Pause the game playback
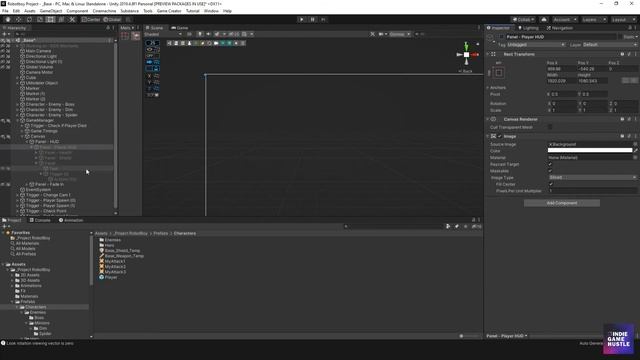The width and height of the screenshot is (640, 360). [x=313, y=19]
